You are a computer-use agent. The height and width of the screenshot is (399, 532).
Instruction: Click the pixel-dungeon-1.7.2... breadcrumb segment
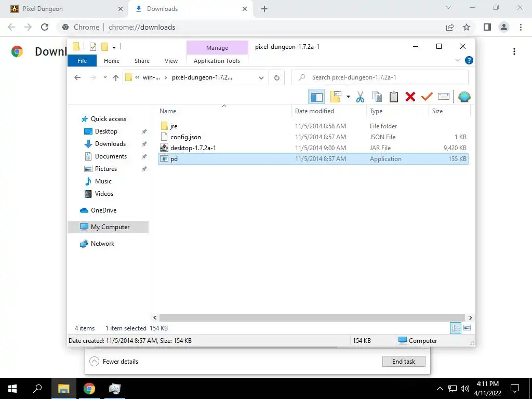[x=202, y=77]
